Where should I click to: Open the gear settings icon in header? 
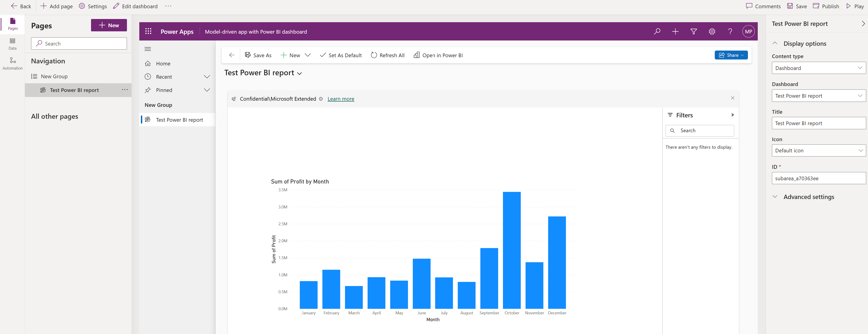[x=712, y=31]
